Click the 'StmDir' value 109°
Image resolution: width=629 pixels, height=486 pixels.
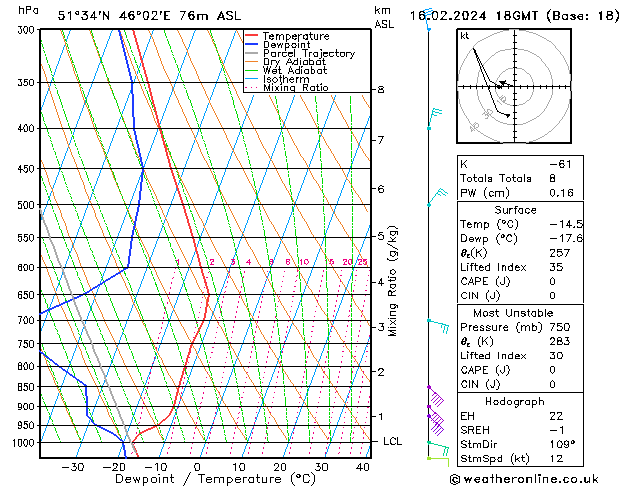click(x=562, y=445)
